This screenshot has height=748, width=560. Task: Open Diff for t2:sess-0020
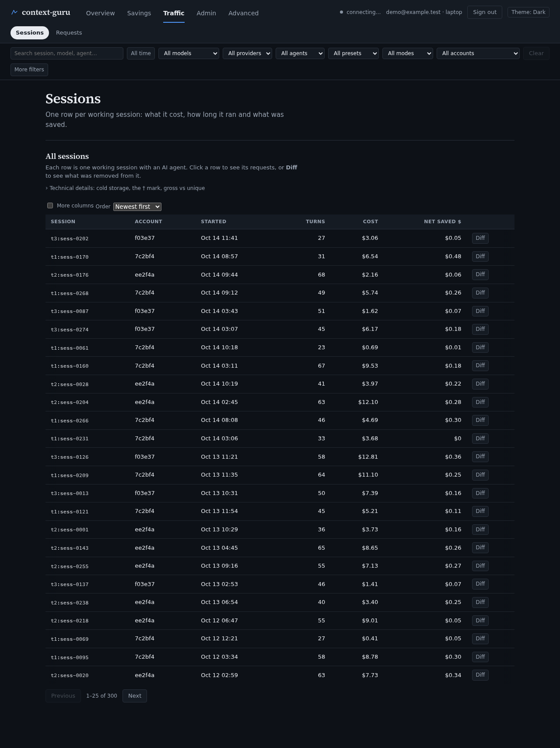click(x=480, y=675)
